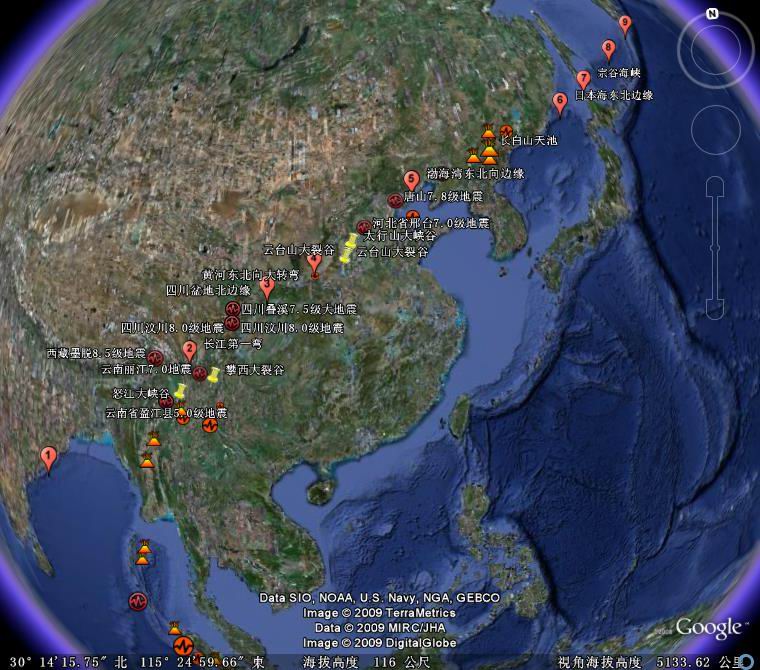Image resolution: width=760 pixels, height=670 pixels.
Task: Select the 河北省邢台7.0级地震 earthquake marker
Action: 364,228
